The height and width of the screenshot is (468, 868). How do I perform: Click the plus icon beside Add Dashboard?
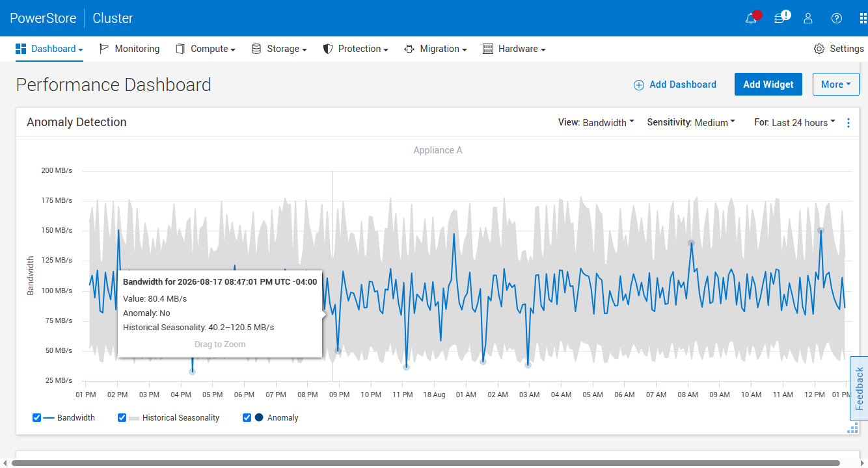[639, 84]
